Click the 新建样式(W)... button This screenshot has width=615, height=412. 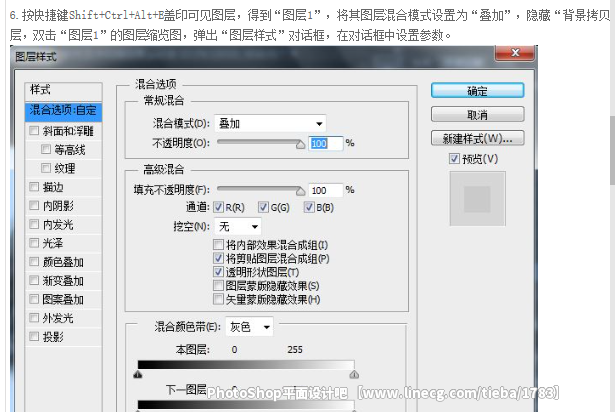tap(477, 138)
